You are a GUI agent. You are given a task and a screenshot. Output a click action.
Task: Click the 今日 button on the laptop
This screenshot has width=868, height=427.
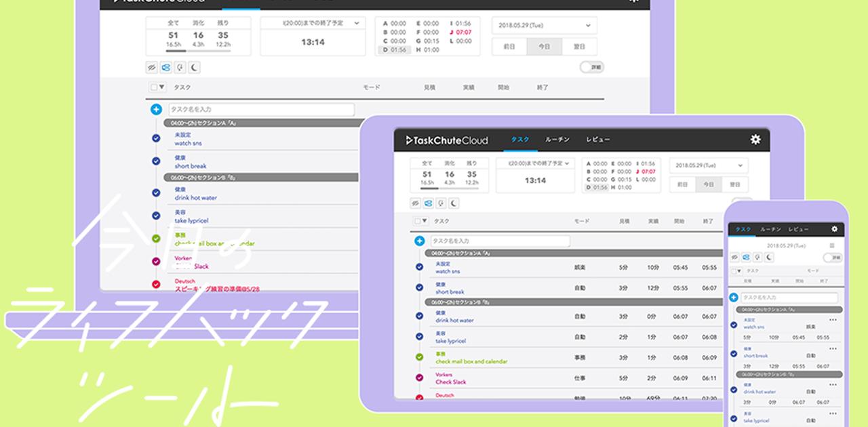click(x=545, y=47)
